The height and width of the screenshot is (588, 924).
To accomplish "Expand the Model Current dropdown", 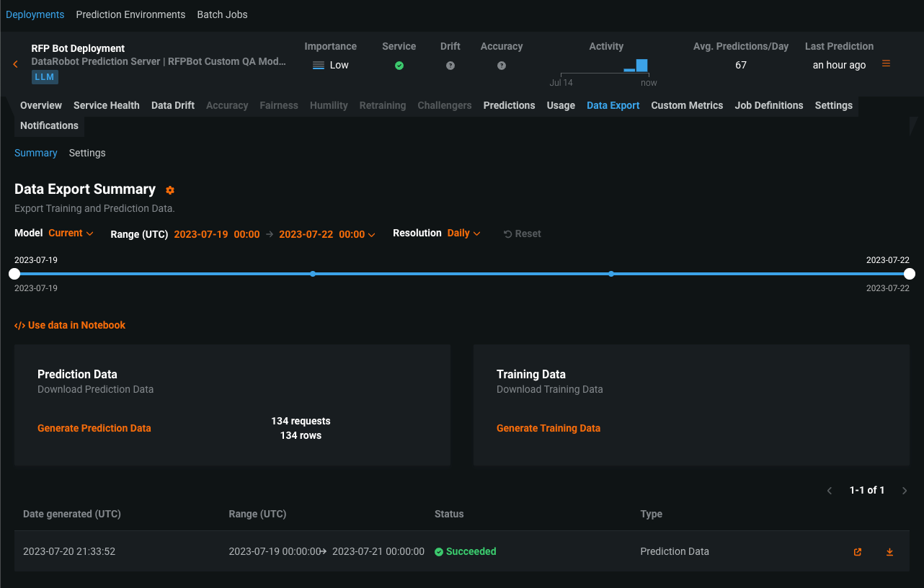I will pyautogui.click(x=71, y=233).
